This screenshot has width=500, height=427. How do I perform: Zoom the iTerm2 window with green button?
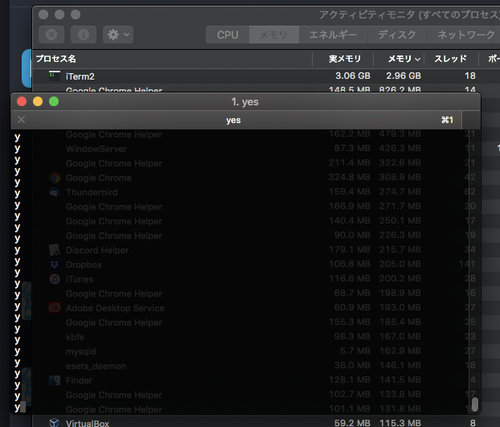click(x=54, y=101)
